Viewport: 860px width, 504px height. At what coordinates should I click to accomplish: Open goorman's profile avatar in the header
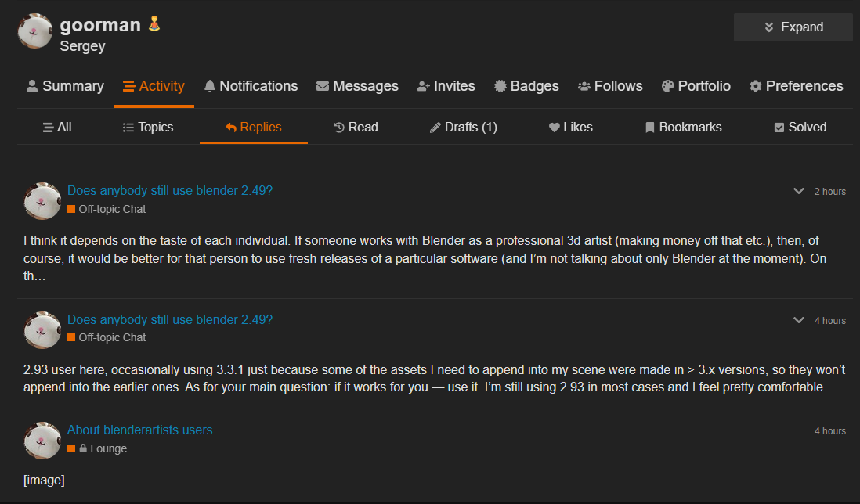[35, 31]
